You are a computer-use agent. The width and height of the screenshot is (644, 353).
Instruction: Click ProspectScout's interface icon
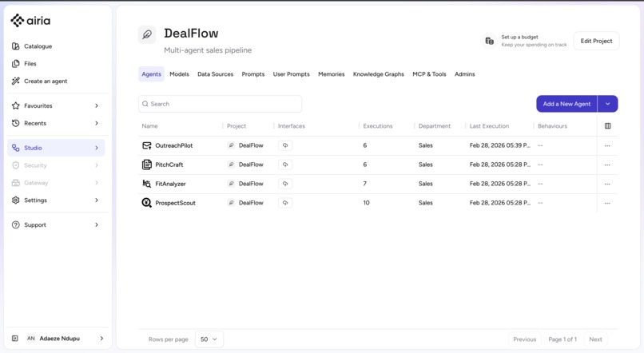click(x=285, y=203)
